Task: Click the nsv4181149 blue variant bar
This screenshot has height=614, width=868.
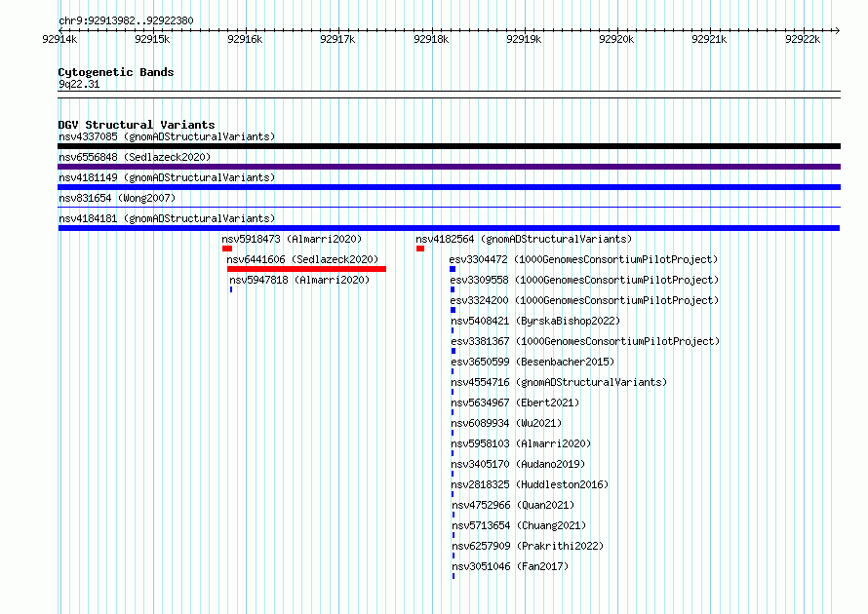Action: [449, 187]
